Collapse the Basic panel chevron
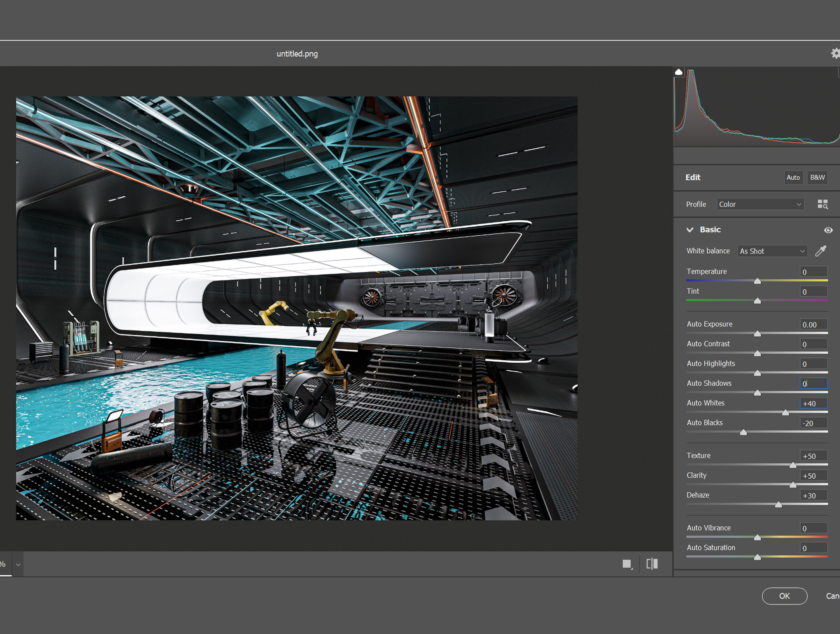This screenshot has width=840, height=634. click(690, 230)
